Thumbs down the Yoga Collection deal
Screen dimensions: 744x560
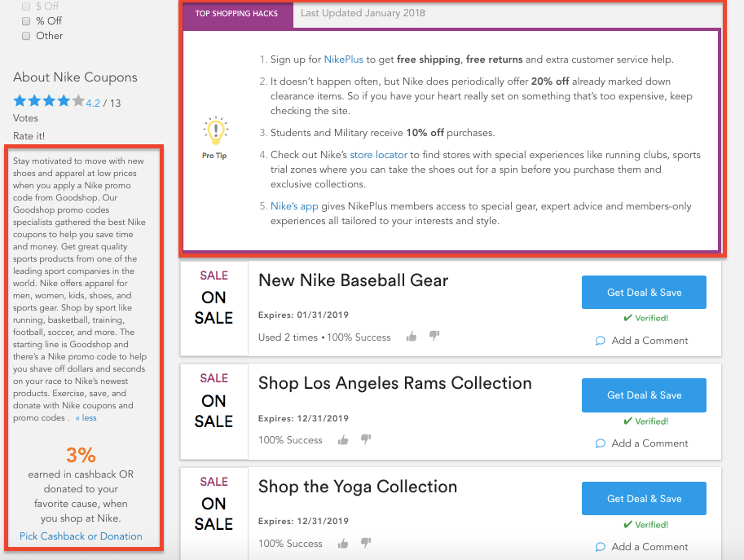[x=366, y=543]
